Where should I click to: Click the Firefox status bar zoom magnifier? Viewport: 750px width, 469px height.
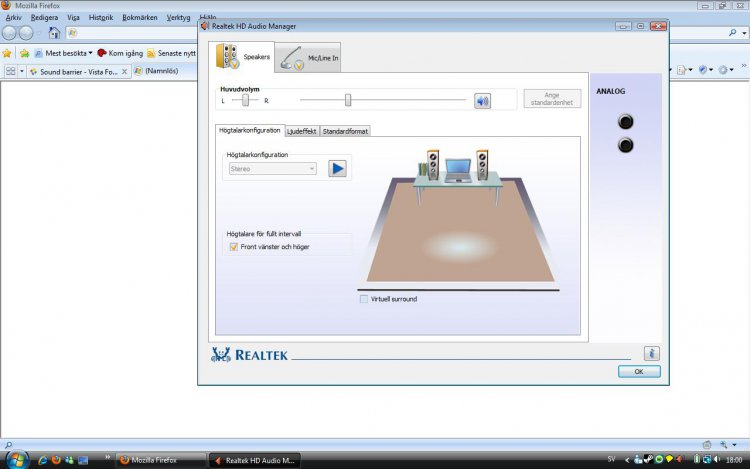pos(724,445)
